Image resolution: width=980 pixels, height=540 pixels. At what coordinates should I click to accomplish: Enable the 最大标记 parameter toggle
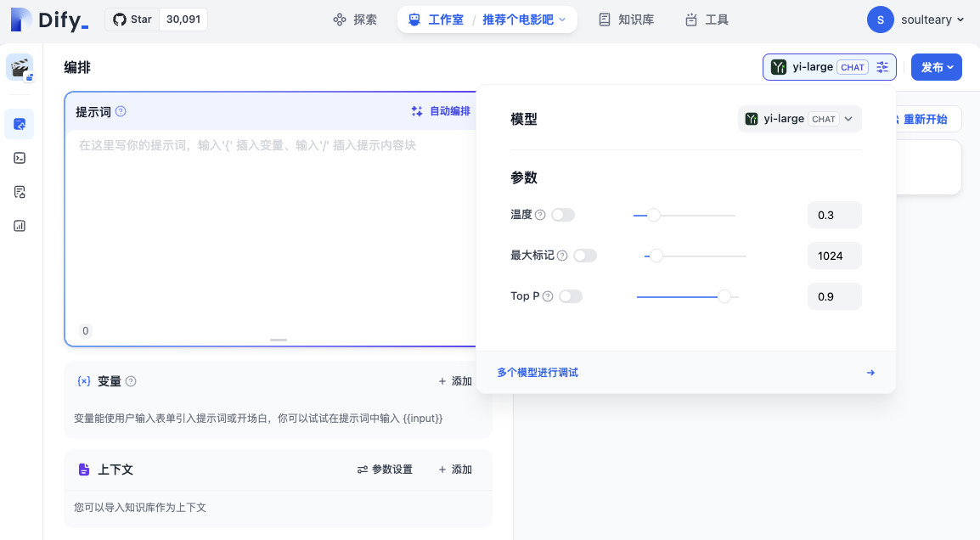point(585,255)
